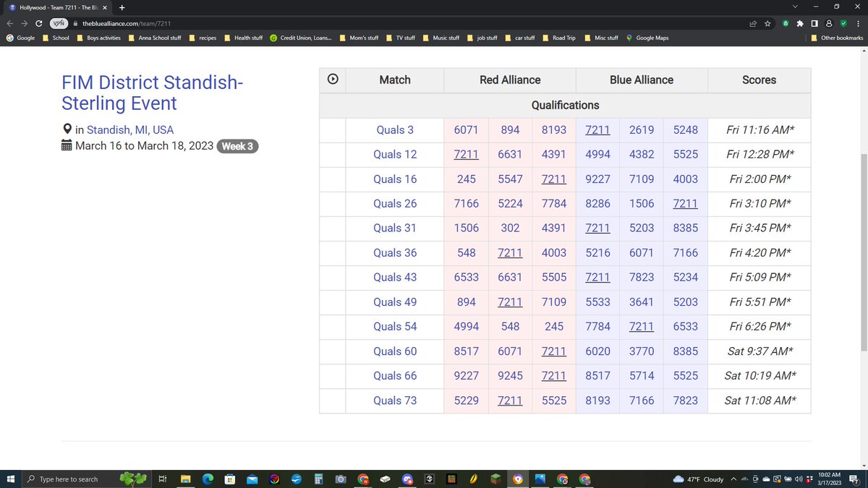
Task: View the Quals 3 match details
Action: pos(395,129)
